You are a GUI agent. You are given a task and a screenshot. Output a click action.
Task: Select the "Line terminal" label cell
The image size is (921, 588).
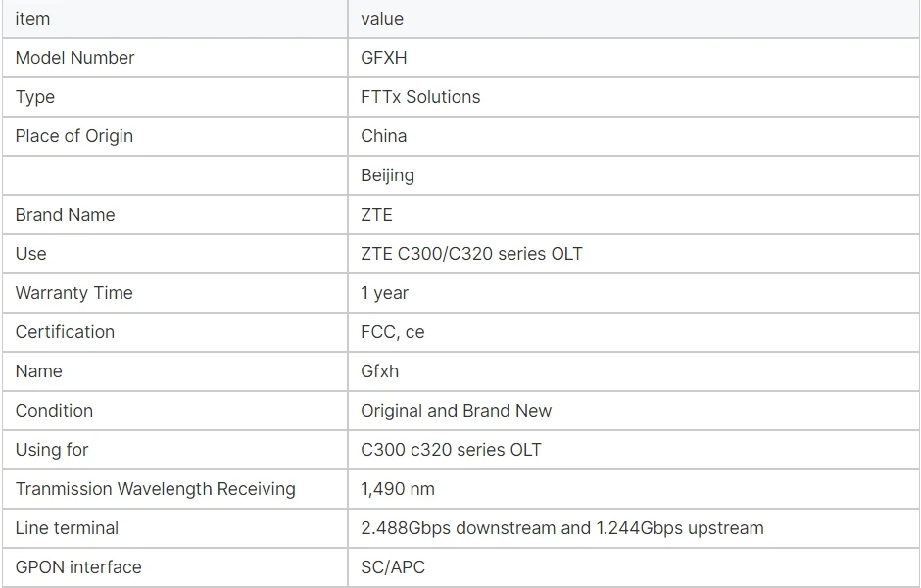(x=68, y=528)
